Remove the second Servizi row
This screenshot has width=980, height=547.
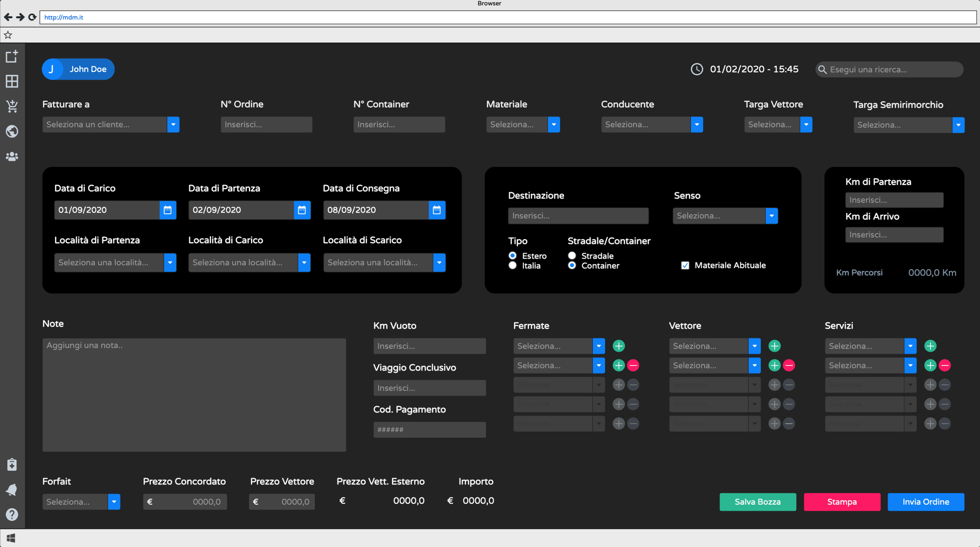(x=945, y=365)
